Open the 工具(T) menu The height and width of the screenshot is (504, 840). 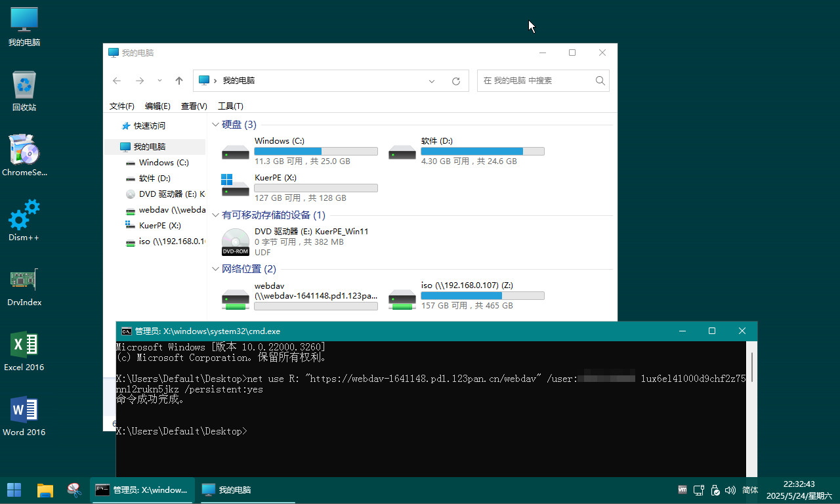point(230,106)
